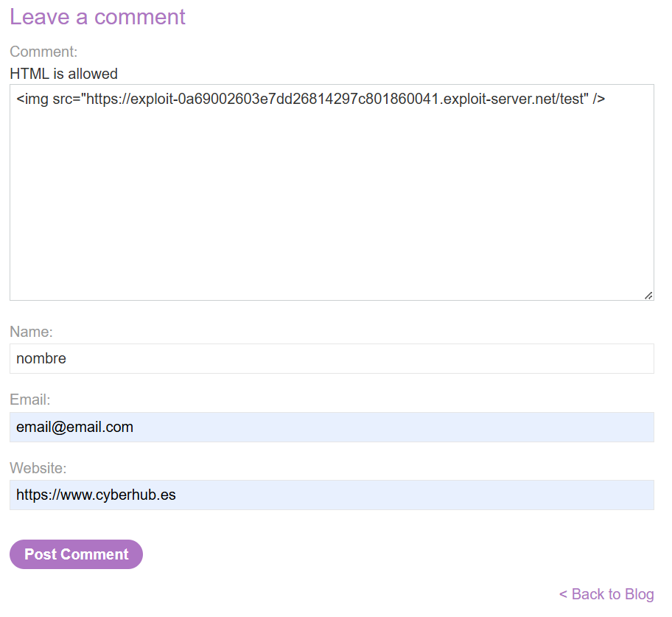Place cursor after the closing "/>" text
The height and width of the screenshot is (617, 672).
606,99
